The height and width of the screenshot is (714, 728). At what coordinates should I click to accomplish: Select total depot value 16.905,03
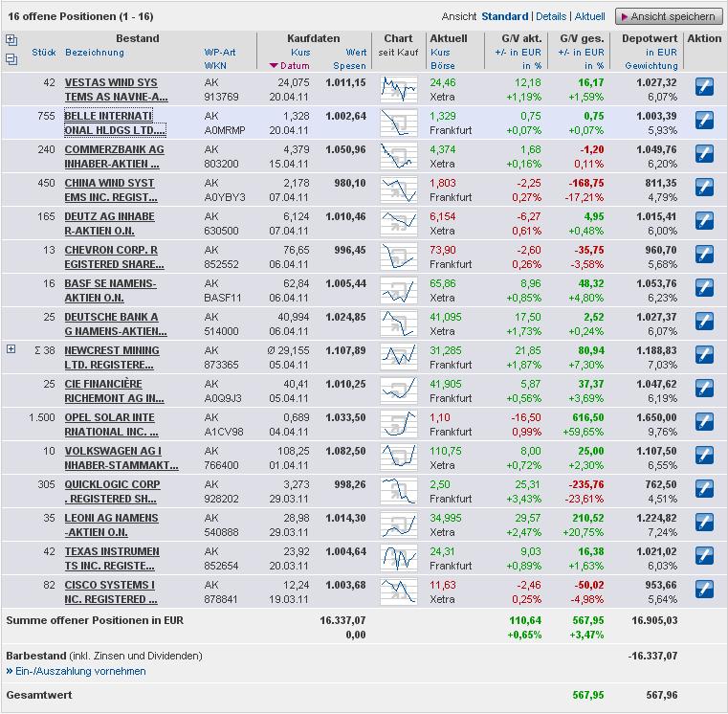coord(654,620)
